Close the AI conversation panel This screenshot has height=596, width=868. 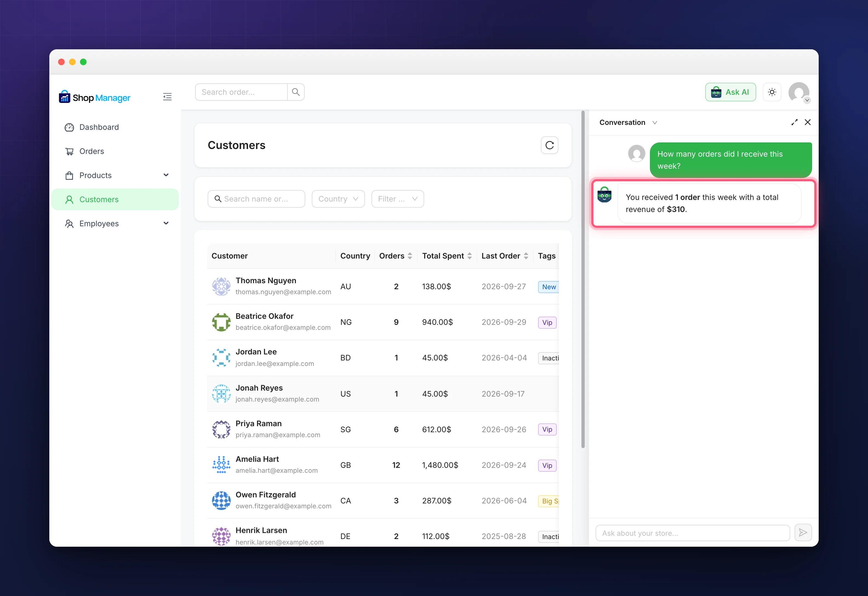click(x=807, y=122)
